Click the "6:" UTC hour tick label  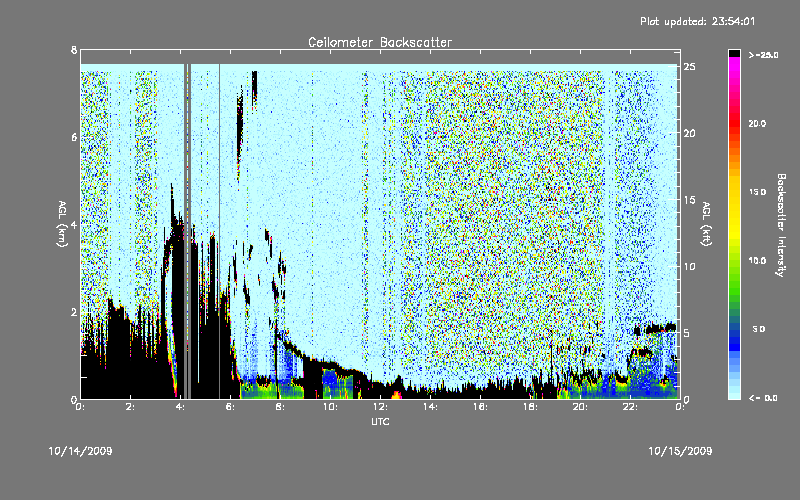pyautogui.click(x=231, y=407)
